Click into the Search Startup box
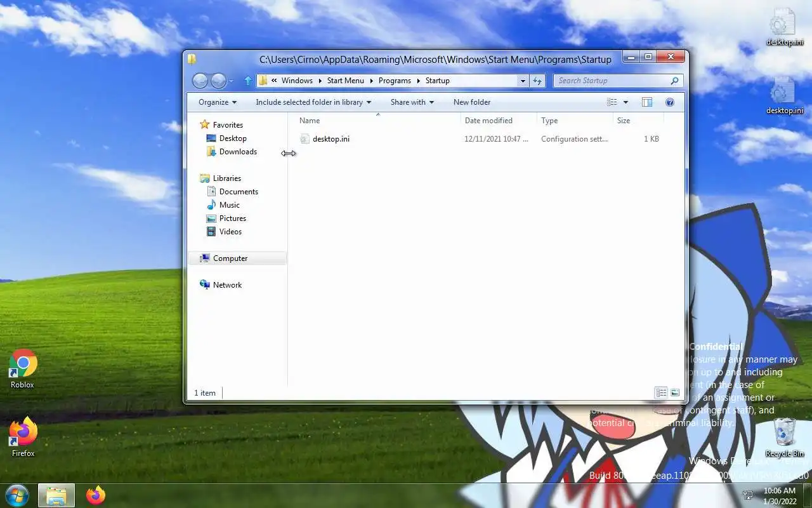This screenshot has height=508, width=812. (x=612, y=81)
